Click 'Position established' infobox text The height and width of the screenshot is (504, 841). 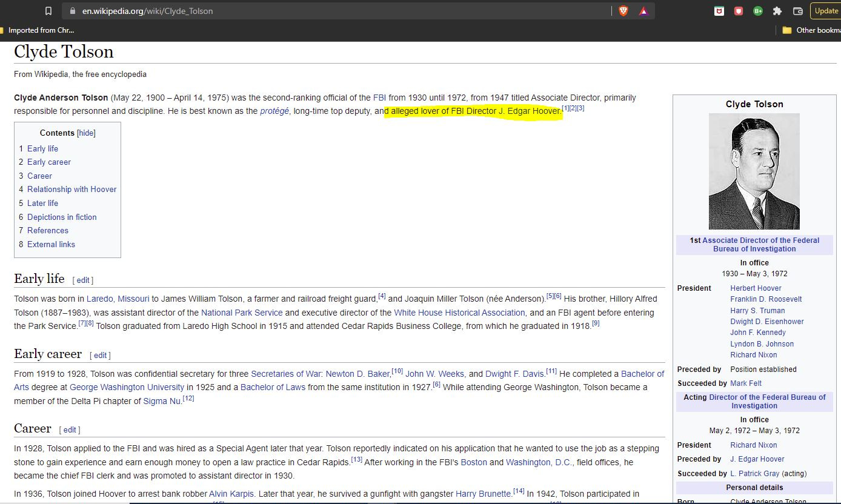(x=763, y=370)
